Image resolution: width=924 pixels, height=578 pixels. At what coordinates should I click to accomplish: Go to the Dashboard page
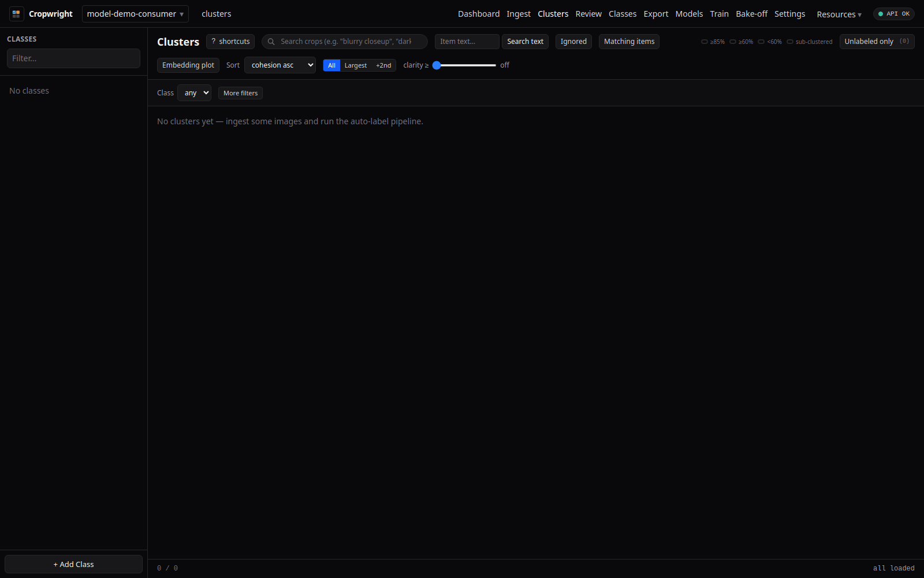point(479,14)
